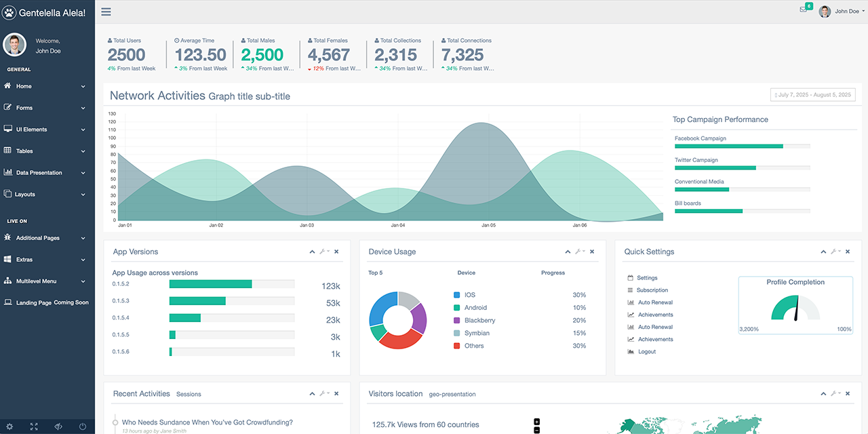The width and height of the screenshot is (868, 434).
Task: Click the lock eye-slash icon in sidebar footer
Action: tap(58, 427)
